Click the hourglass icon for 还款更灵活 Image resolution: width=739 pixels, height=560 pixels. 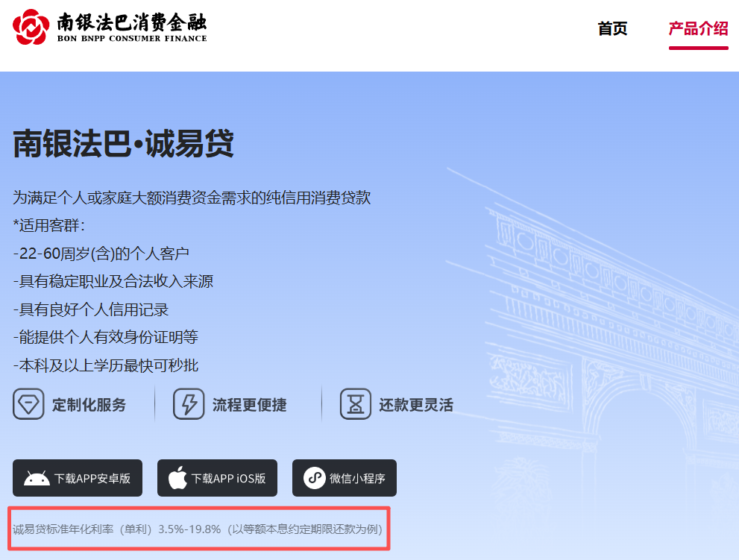click(x=356, y=404)
